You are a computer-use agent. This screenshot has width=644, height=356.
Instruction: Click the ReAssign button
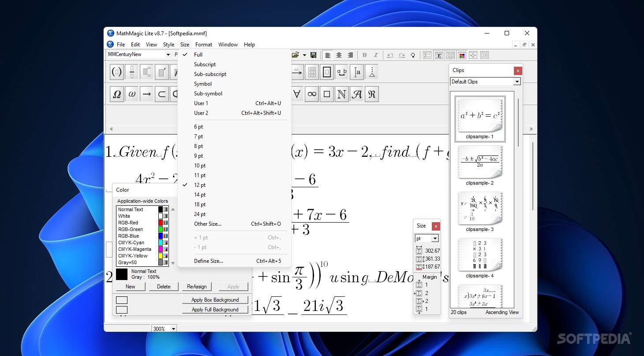click(x=197, y=287)
